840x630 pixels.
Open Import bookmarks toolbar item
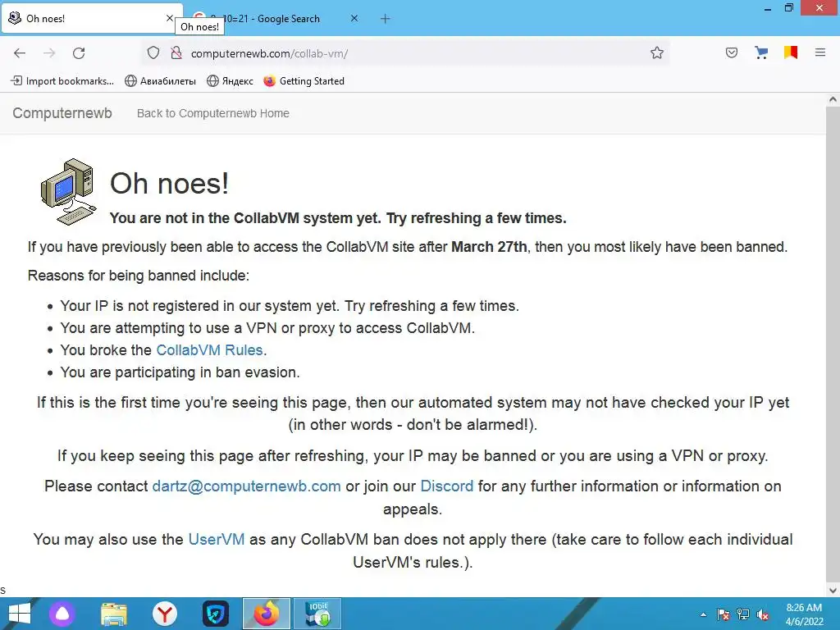coord(62,81)
